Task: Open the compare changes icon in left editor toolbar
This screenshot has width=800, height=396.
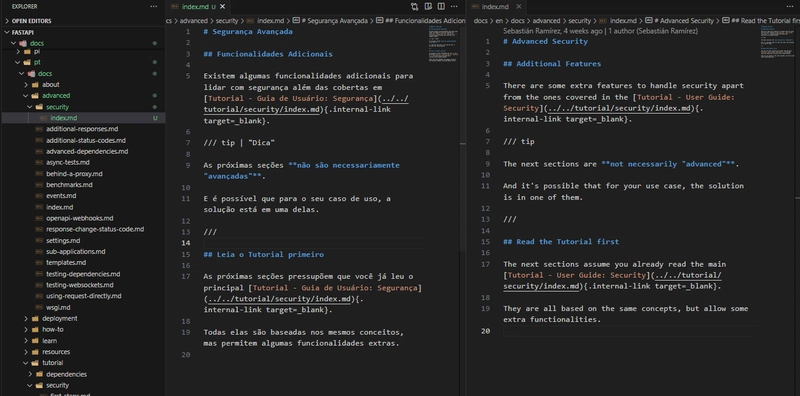Action: 414,7
